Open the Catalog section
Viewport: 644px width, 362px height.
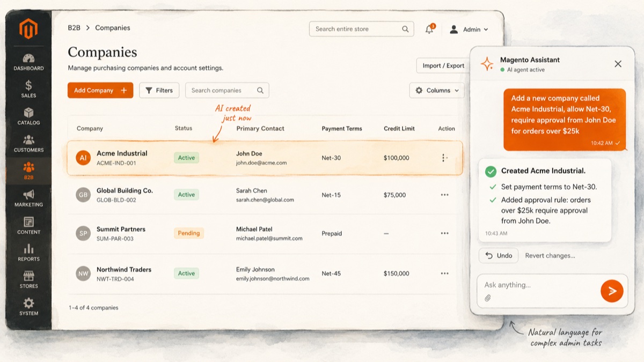click(x=28, y=116)
